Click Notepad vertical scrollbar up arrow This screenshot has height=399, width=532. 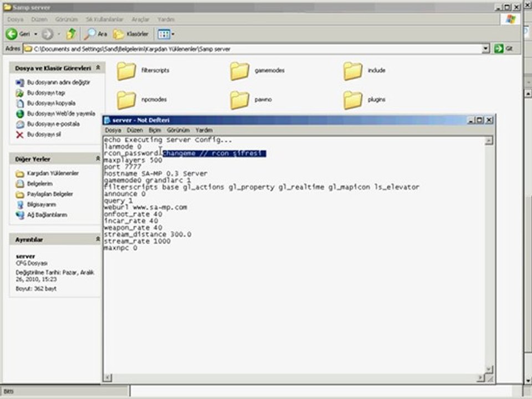point(489,140)
